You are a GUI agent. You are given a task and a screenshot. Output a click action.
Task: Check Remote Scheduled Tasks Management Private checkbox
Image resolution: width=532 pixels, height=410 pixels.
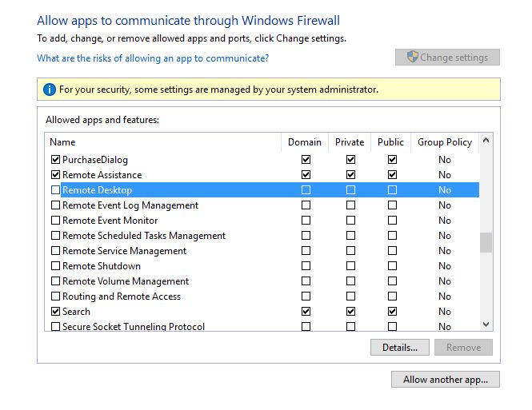click(350, 235)
